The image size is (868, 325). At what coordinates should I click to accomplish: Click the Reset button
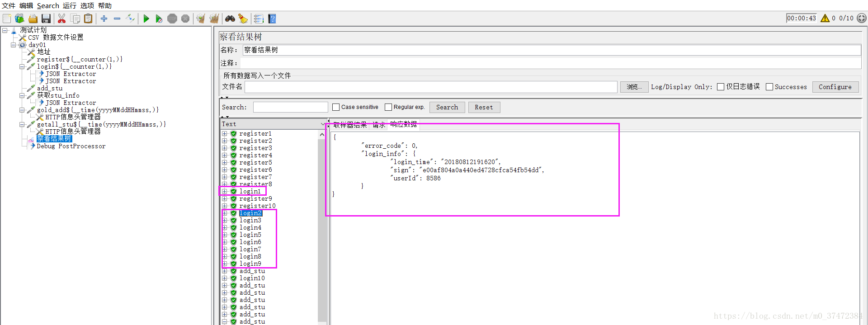pyautogui.click(x=484, y=107)
